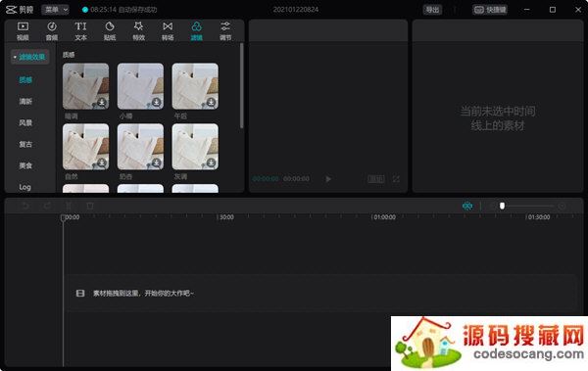Click the current timecode display
This screenshot has width=588, height=371.
pyautogui.click(x=266, y=179)
